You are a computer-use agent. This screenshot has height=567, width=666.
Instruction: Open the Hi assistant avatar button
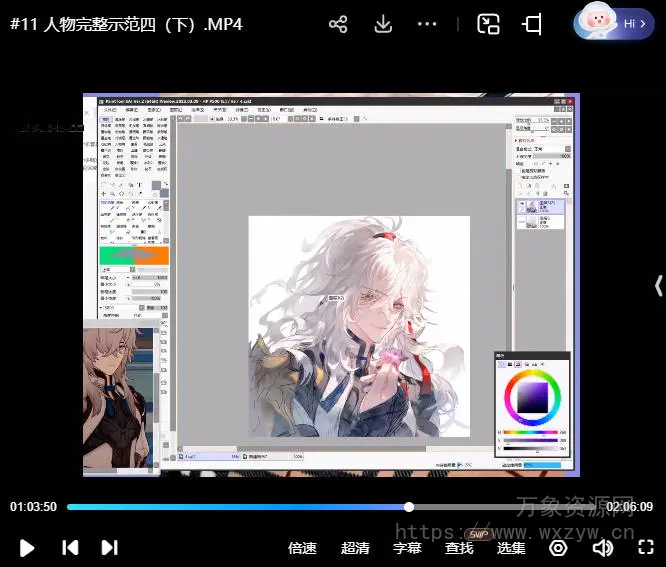[614, 23]
